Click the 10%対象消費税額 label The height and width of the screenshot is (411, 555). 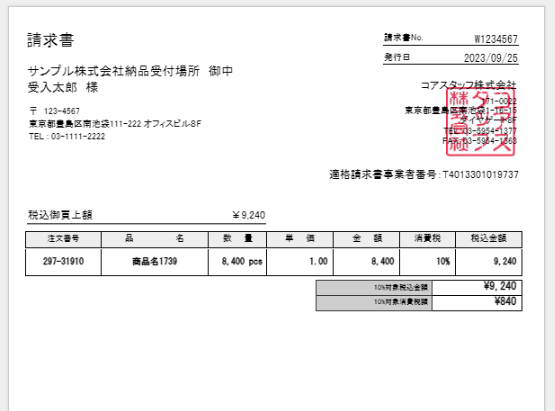click(401, 302)
